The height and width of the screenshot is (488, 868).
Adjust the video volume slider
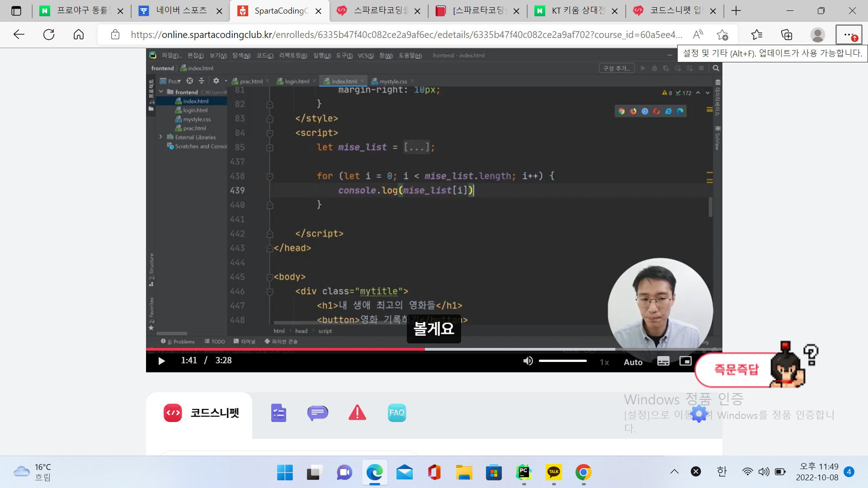(x=563, y=361)
